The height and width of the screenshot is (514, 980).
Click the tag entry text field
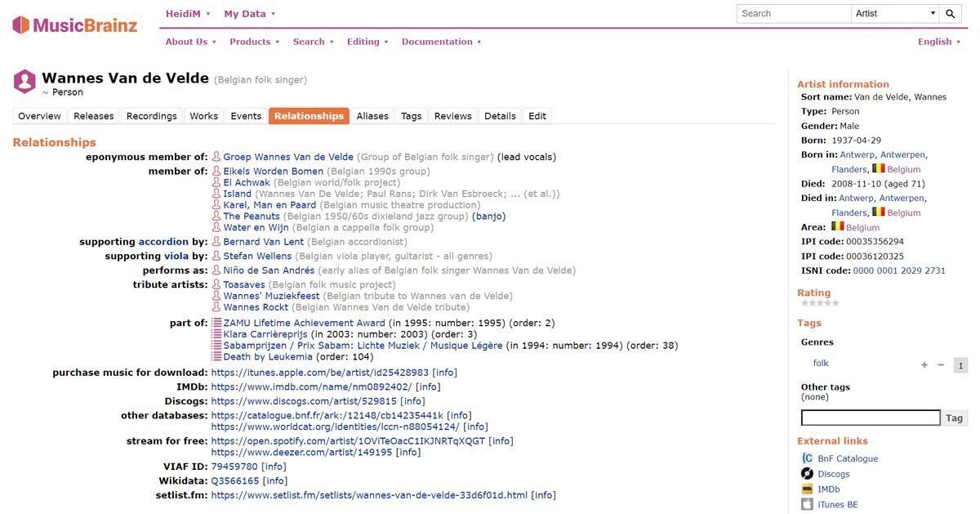click(x=871, y=418)
